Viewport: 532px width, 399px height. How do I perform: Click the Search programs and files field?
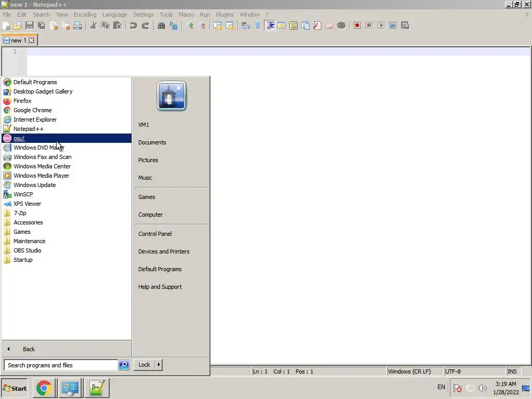click(61, 365)
